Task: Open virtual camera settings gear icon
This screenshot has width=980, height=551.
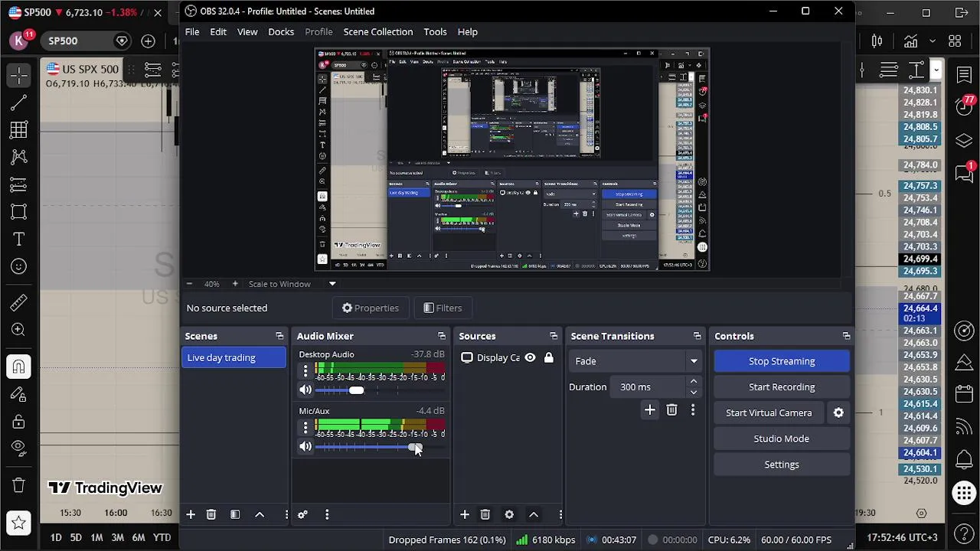Action: click(838, 412)
